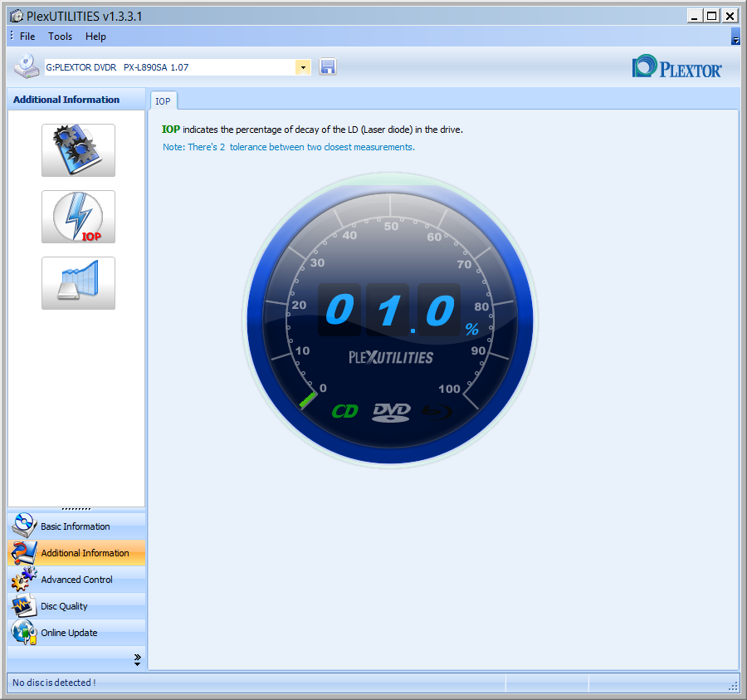747x700 pixels.
Task: Click the 'No disc is detected !' status text
Action: pyautogui.click(x=54, y=683)
